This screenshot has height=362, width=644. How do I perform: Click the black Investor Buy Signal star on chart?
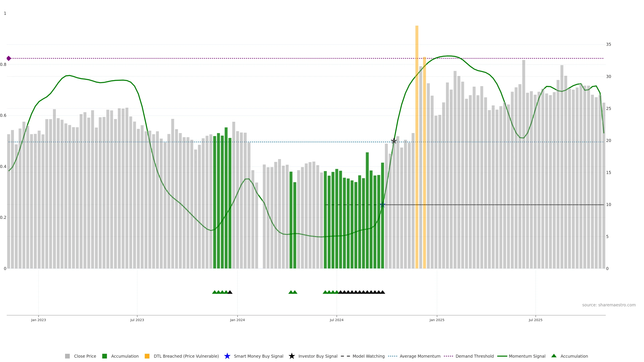pyautogui.click(x=394, y=141)
